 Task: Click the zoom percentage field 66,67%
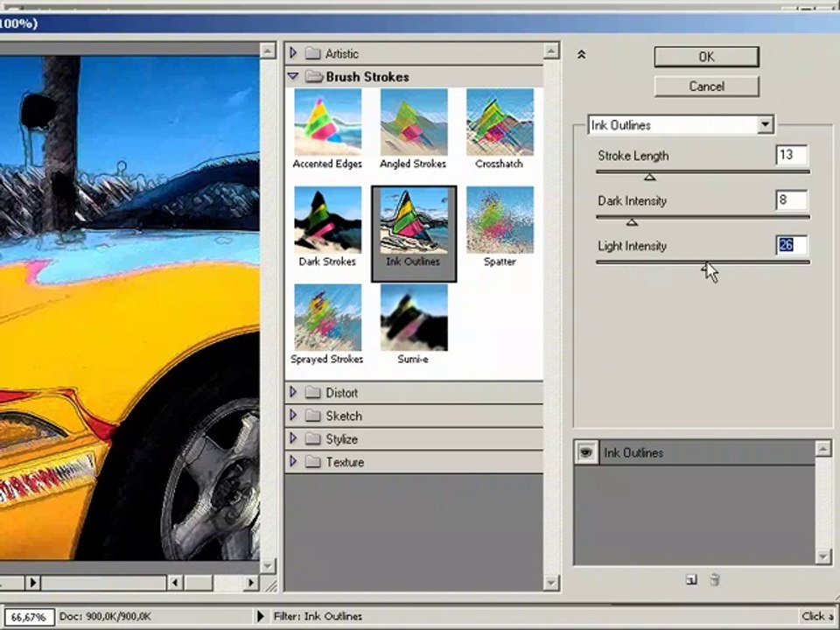tap(29, 617)
